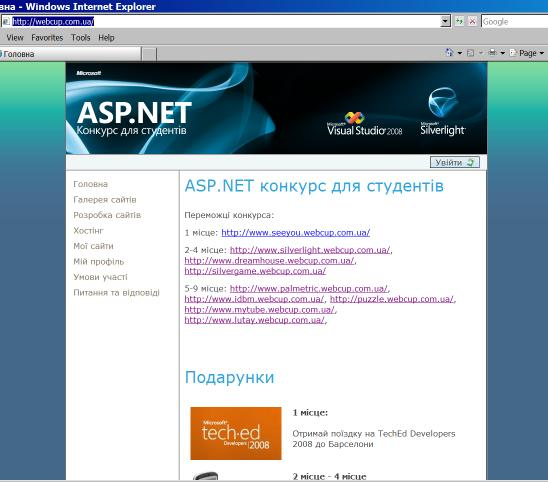The height and width of the screenshot is (482, 548).
Task: Click the ASP.NET banner title
Action: click(x=134, y=113)
